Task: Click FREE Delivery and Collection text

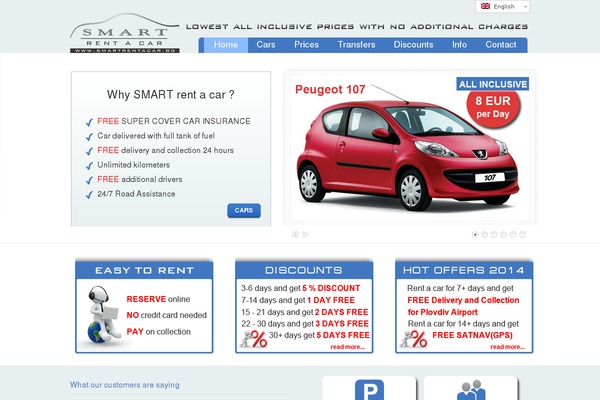Action: (x=463, y=300)
